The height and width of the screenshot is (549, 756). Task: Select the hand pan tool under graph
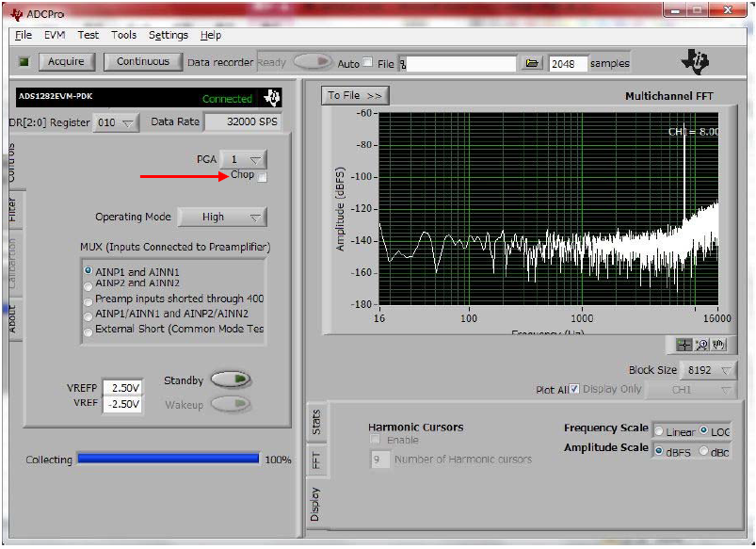[718, 345]
